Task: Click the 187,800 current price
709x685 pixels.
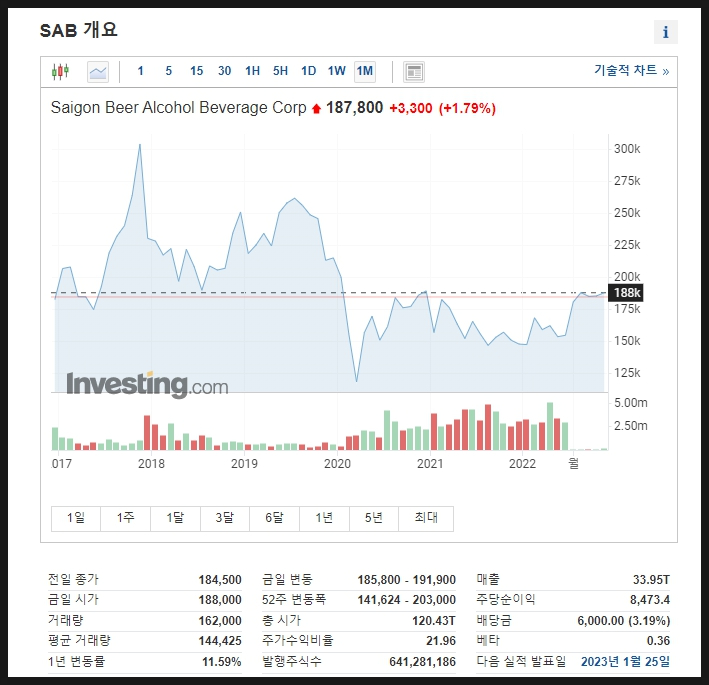Action: (x=354, y=108)
